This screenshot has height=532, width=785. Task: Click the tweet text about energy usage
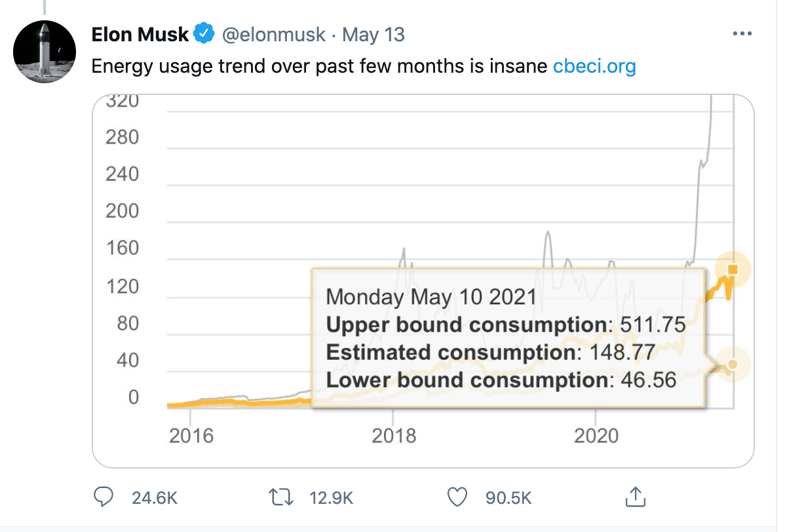click(319, 66)
